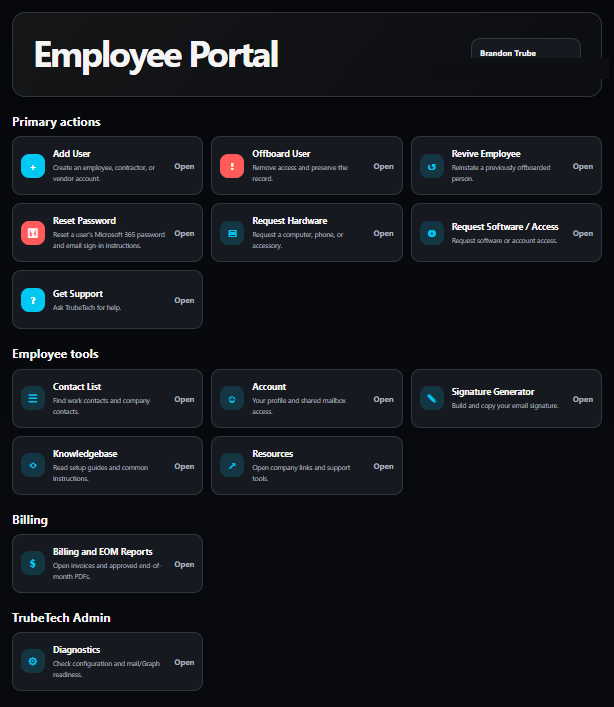This screenshot has height=707, width=614.
Task: Click the Revive Employee refresh icon
Action: (x=432, y=166)
